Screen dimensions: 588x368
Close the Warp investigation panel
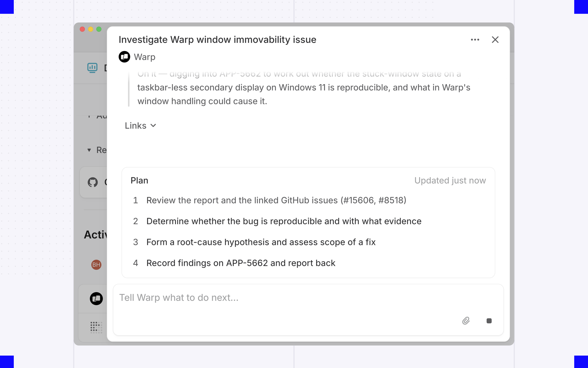(x=495, y=40)
